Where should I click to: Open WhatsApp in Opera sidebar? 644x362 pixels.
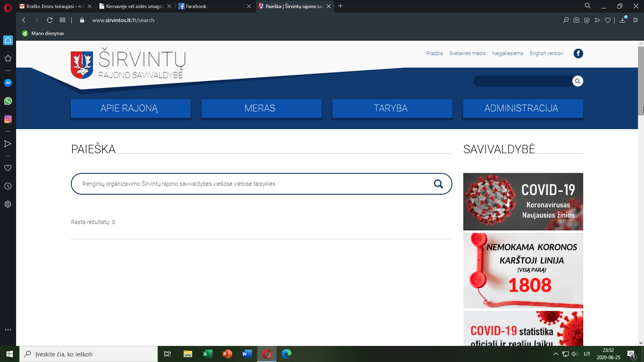pyautogui.click(x=8, y=101)
